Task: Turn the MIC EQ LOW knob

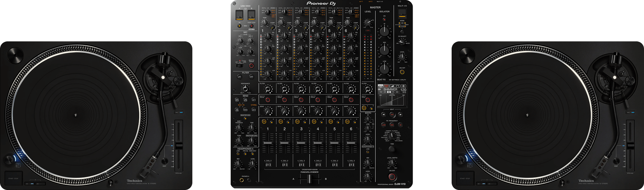Action: point(240,53)
